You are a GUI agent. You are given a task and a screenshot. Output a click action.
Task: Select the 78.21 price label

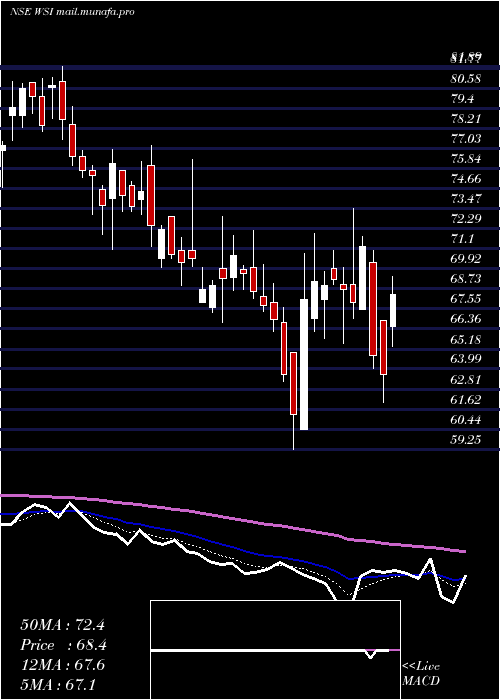[465, 119]
